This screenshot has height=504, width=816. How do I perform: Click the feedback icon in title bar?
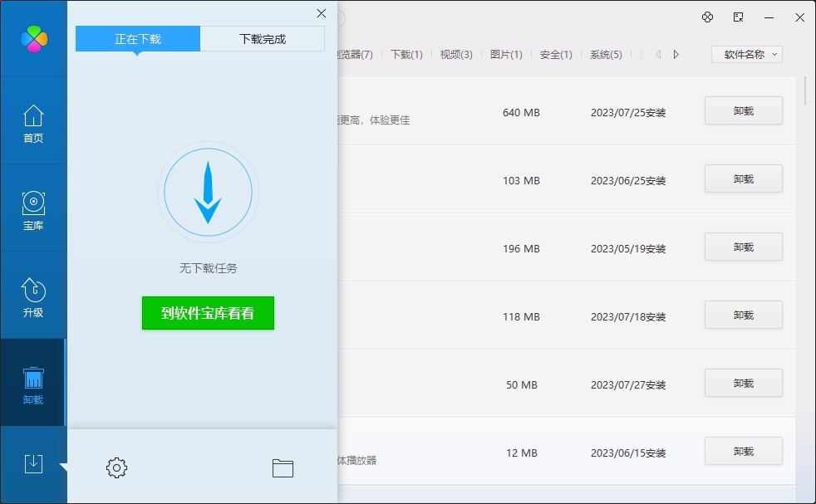click(x=736, y=17)
